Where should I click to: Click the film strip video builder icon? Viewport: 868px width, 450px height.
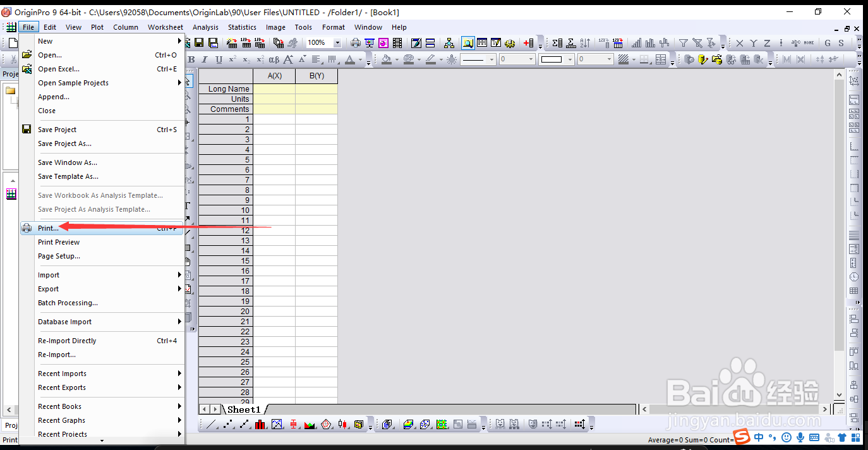397,43
